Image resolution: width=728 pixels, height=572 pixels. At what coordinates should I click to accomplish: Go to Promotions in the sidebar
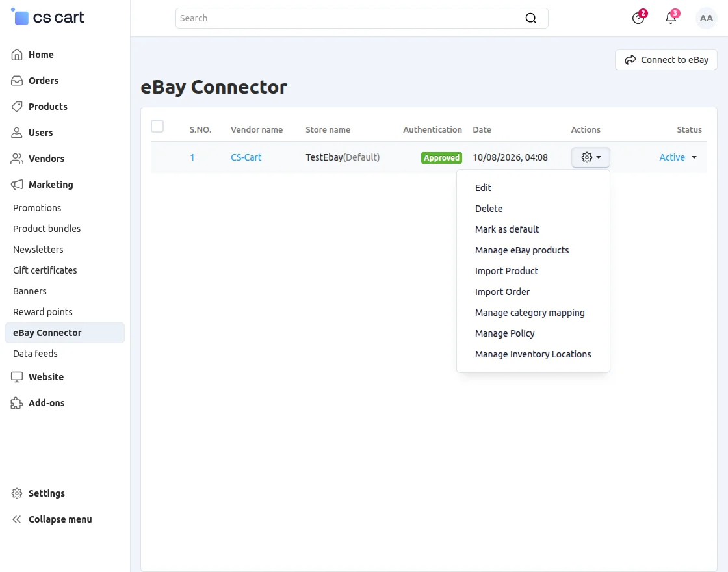[37, 208]
